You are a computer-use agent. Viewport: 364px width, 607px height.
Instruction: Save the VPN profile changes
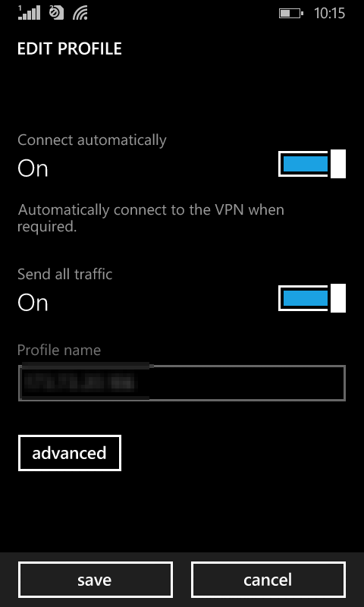(x=95, y=580)
